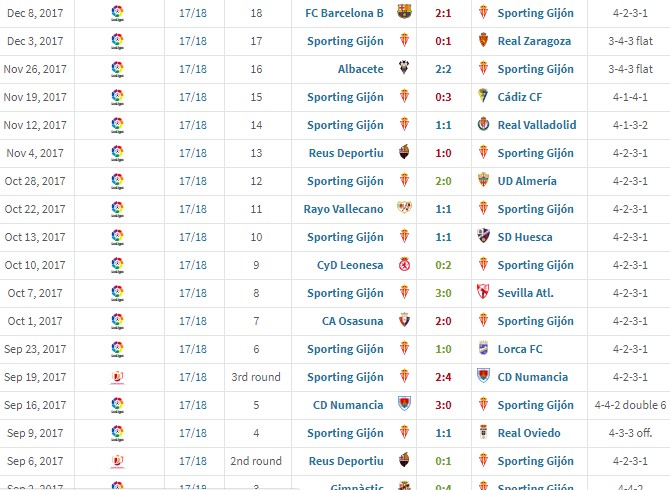Open the 2:1 result of FC Barcelona B match

coord(443,13)
